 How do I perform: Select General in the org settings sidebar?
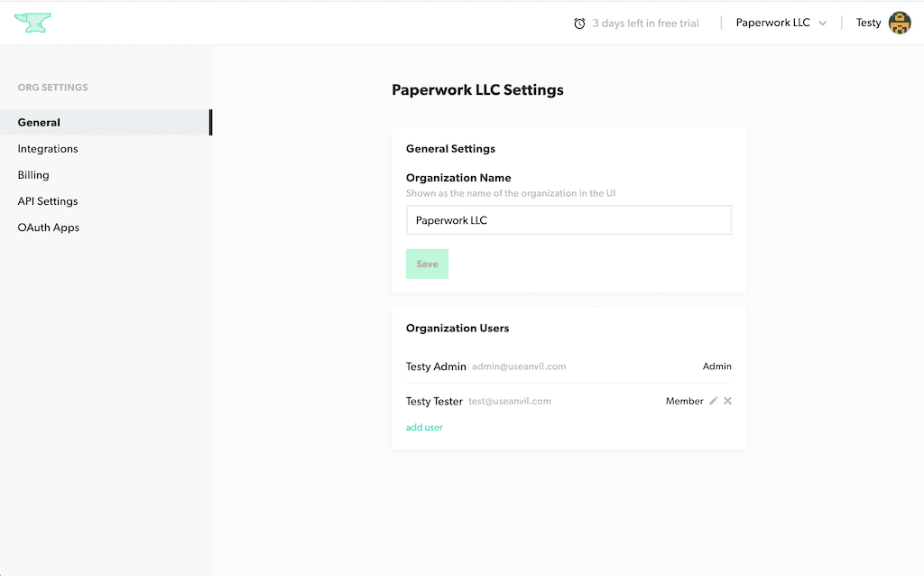coord(39,123)
